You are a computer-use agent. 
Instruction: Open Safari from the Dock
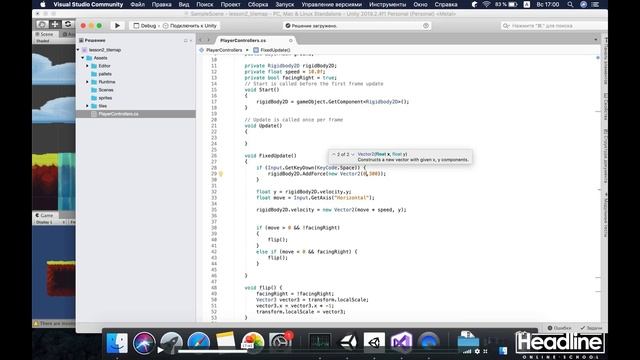pyautogui.click(x=198, y=342)
